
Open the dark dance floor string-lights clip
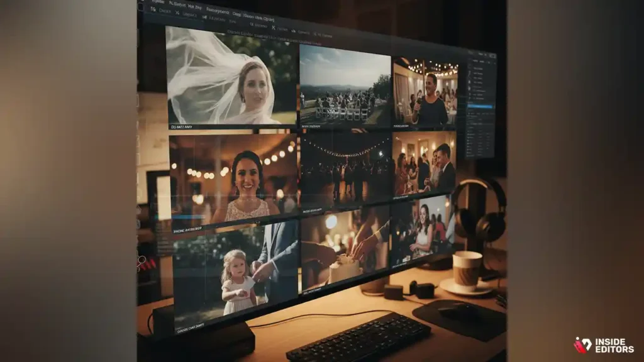pyautogui.click(x=346, y=170)
